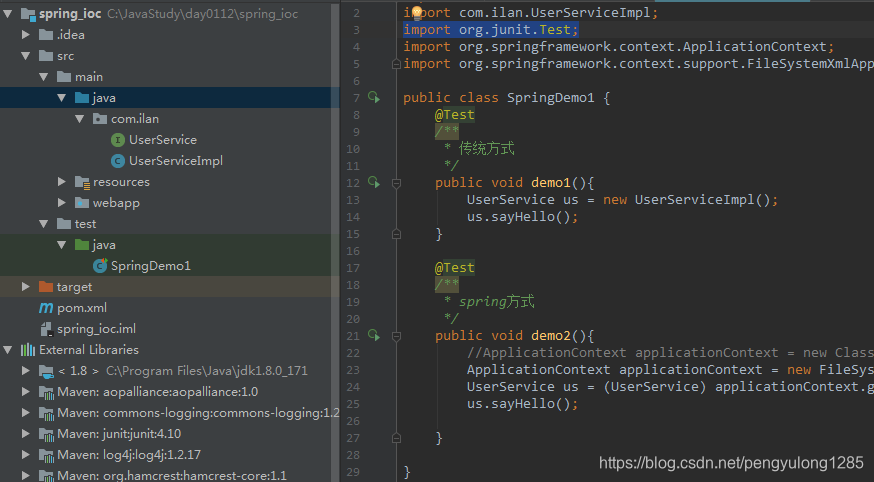Viewport: 874px width, 482px height.
Task: Click the demo2 method name
Action: 551,336
